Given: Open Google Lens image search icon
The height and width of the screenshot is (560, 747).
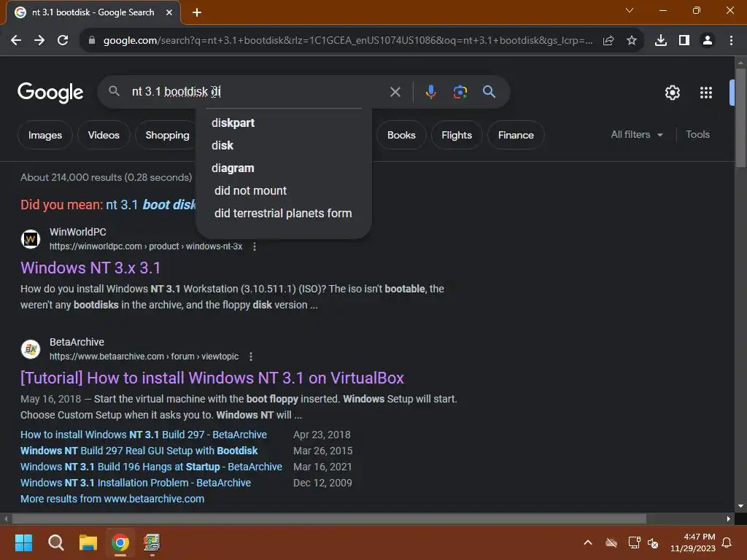Looking at the screenshot, I should (x=460, y=92).
